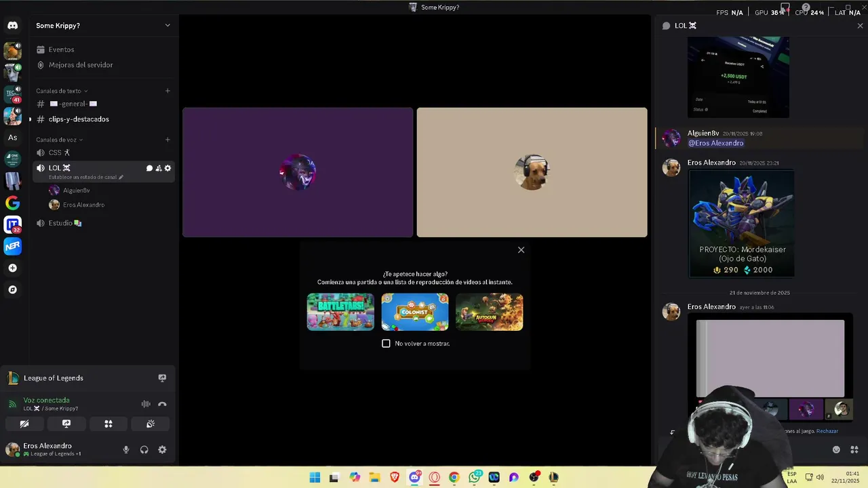Open League of Legends from the taskbar
Viewport: 868px width, 488px height.
point(553,477)
